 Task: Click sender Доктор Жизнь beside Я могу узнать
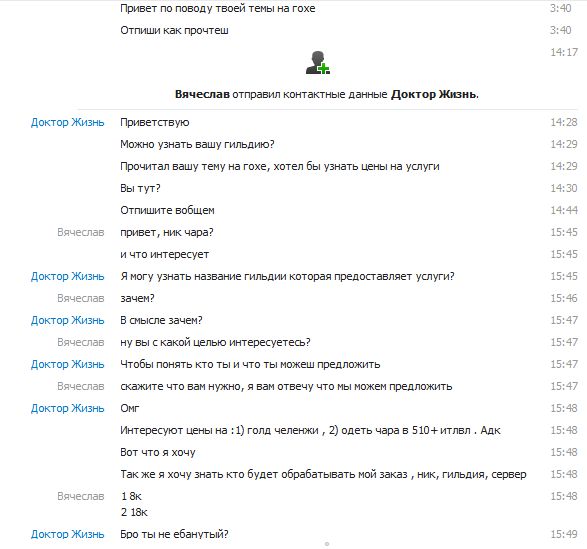click(x=67, y=276)
